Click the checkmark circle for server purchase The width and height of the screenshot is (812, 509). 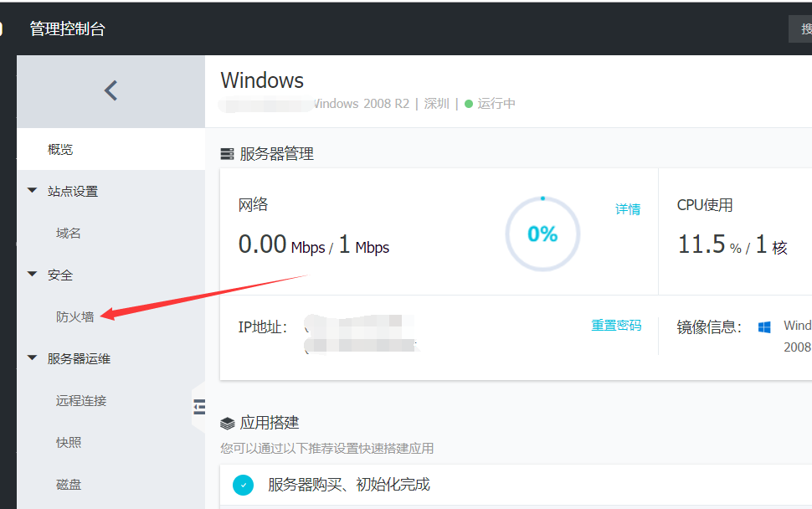point(243,486)
